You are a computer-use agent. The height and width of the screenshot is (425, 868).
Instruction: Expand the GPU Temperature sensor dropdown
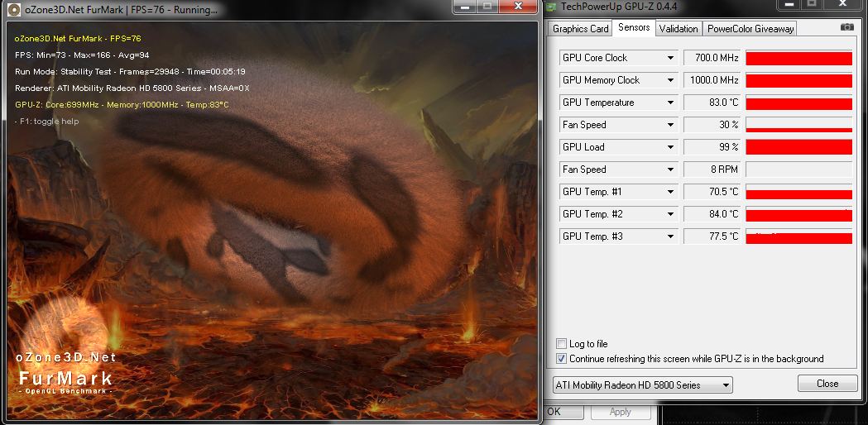pos(670,103)
